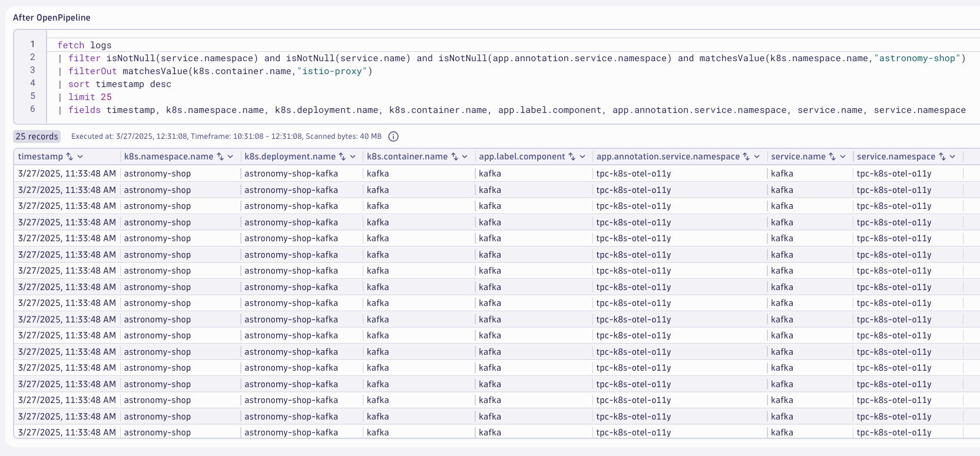980x456 pixels.
Task: Click the filterOut istio-proxy query line
Action: [215, 71]
